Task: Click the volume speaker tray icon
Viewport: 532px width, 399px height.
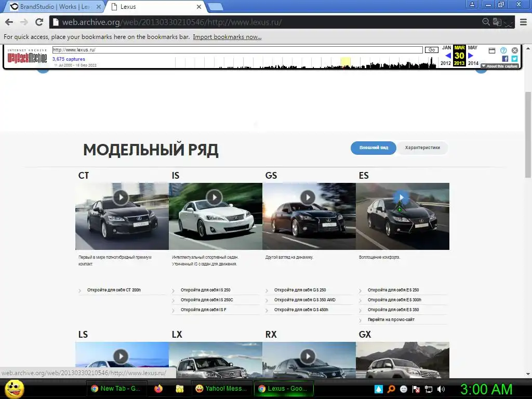Action: coord(441,389)
